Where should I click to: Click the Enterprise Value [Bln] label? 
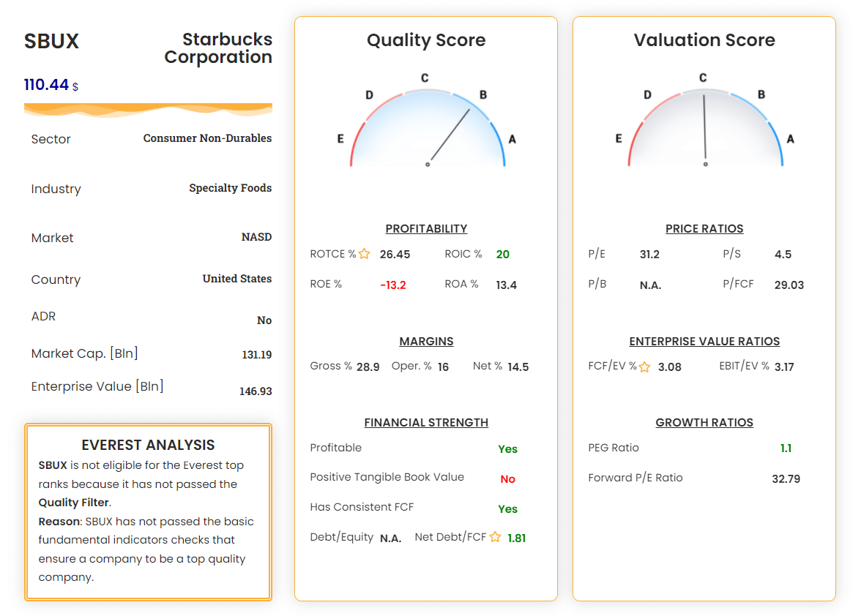[x=97, y=386]
